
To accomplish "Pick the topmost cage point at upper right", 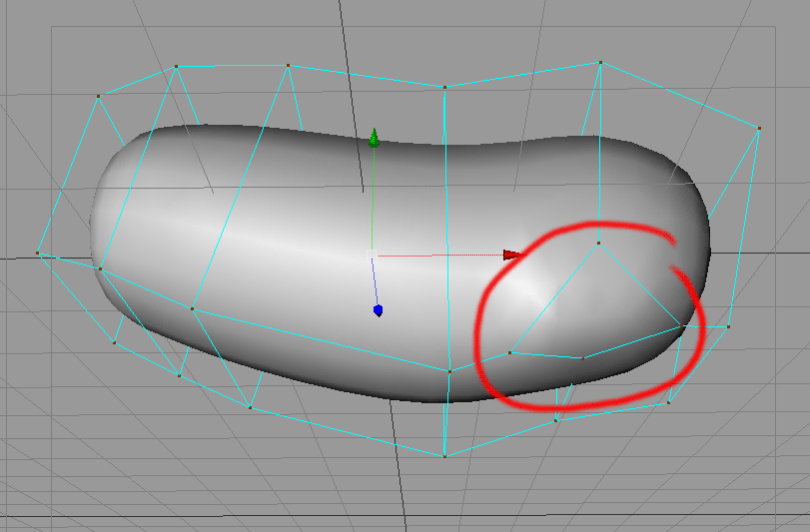I will point(599,62).
